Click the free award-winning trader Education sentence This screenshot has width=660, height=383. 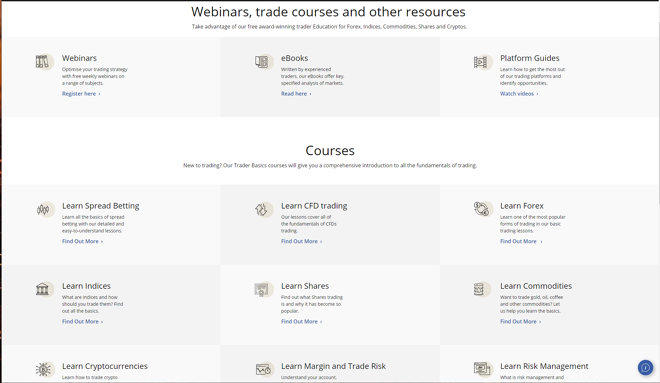[330, 27]
